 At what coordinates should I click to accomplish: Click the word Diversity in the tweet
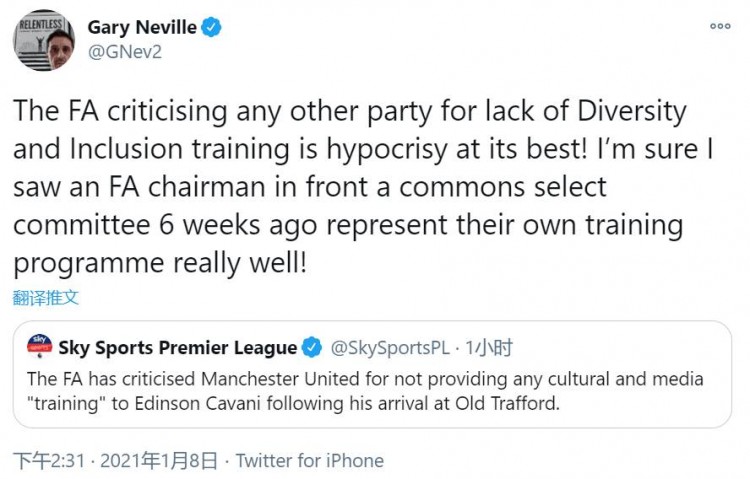[632, 111]
